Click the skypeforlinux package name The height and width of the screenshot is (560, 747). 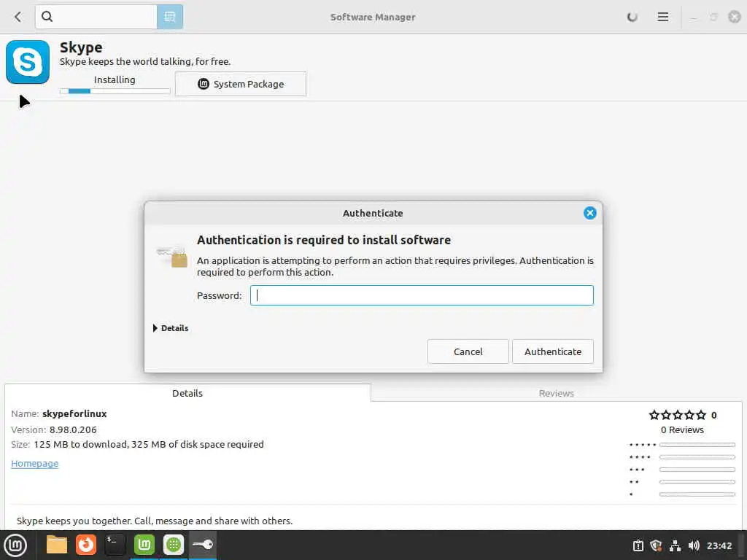[74, 414]
